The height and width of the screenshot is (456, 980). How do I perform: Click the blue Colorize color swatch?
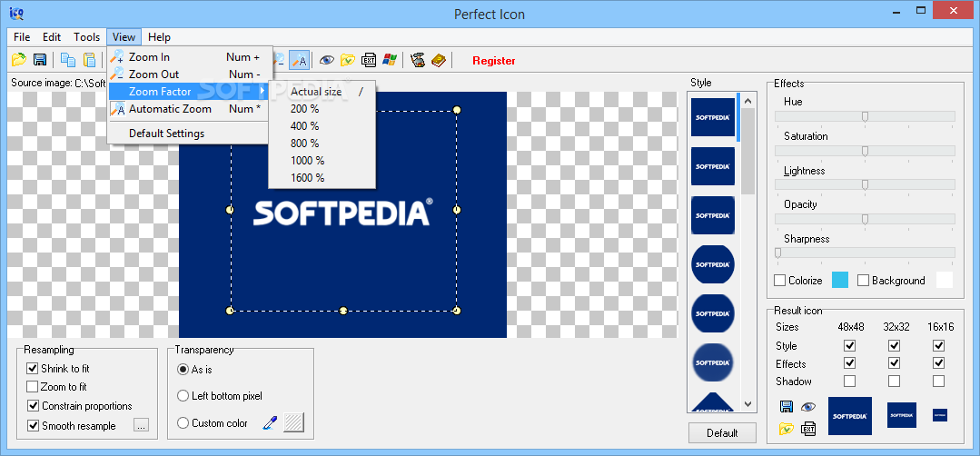pyautogui.click(x=840, y=281)
